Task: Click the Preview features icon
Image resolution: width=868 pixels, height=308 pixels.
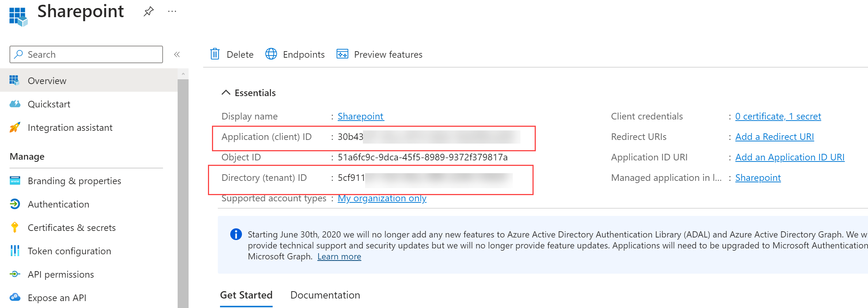Action: tap(342, 54)
